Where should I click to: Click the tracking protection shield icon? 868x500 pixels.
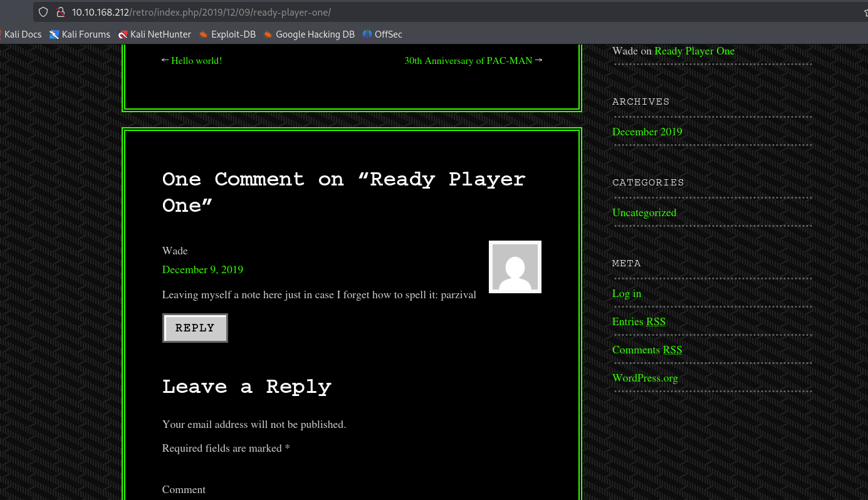point(43,12)
